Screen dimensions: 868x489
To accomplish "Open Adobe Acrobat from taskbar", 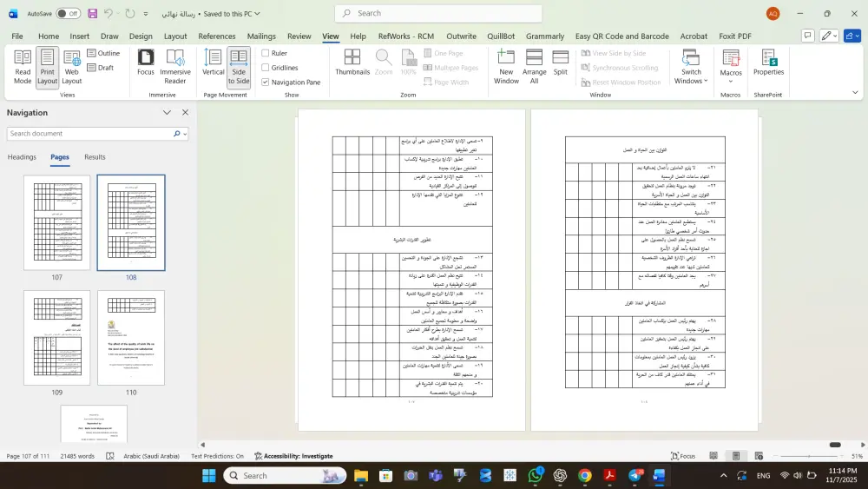I will point(609,475).
